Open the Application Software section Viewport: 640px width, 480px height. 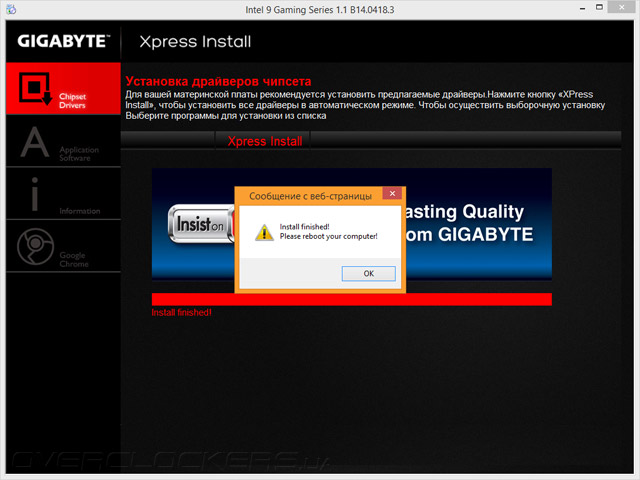point(63,141)
